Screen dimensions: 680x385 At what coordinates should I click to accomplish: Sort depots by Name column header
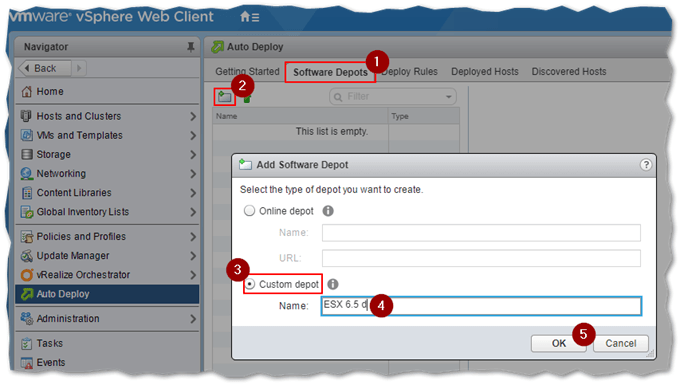pos(300,116)
